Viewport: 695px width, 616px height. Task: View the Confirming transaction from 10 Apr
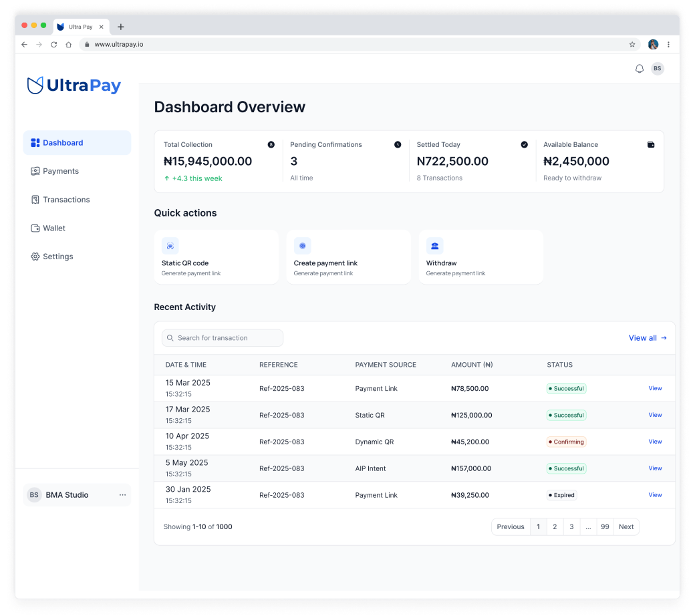(x=655, y=441)
